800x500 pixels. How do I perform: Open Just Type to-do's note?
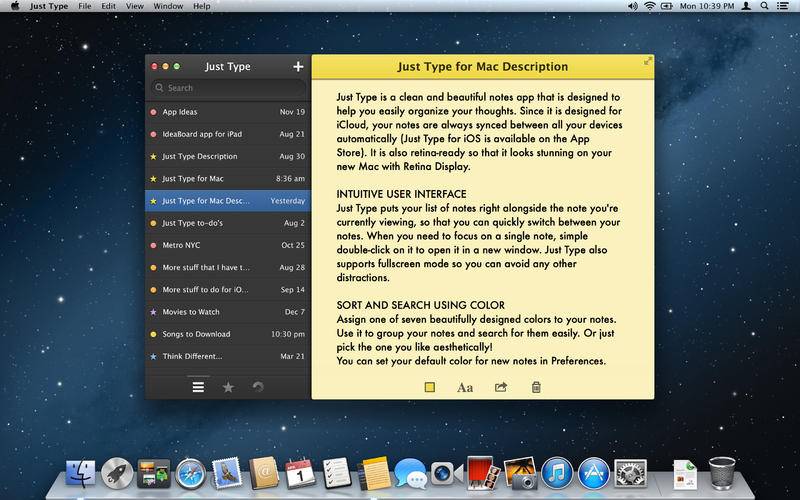click(228, 223)
